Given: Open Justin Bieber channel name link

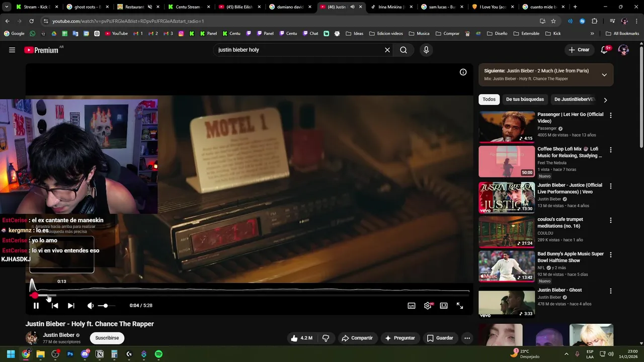Looking at the screenshot, I should 58,335.
